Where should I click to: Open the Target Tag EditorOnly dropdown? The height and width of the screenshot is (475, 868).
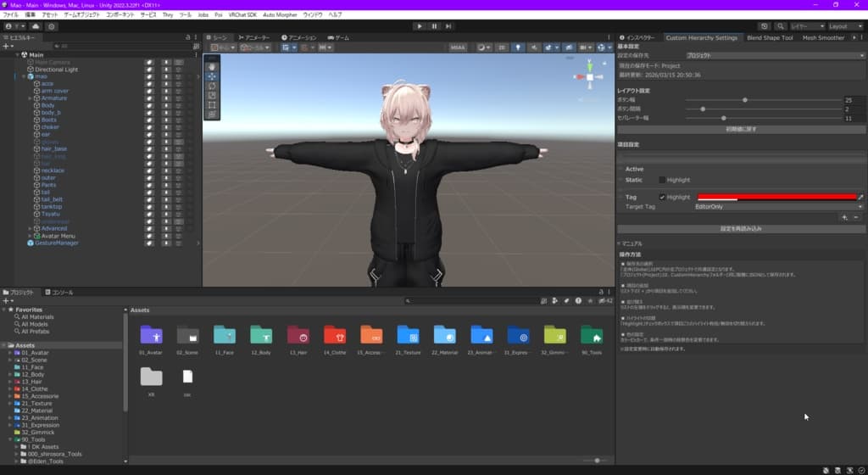778,206
